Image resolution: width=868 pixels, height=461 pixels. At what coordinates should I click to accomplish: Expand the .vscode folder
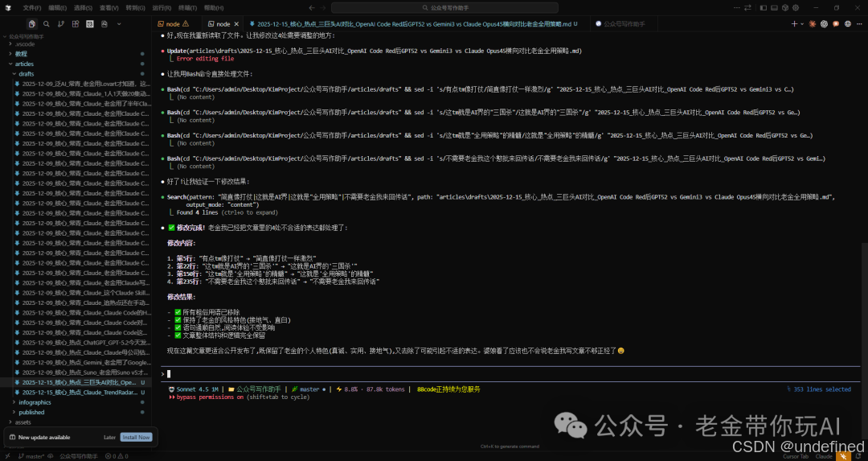pos(76,43)
